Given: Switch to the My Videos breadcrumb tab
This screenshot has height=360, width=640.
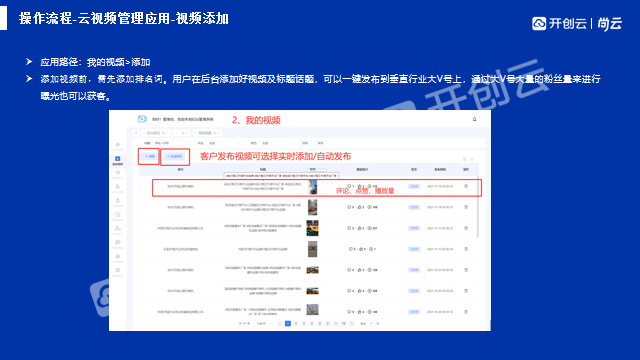Looking at the screenshot, I should [x=208, y=133].
